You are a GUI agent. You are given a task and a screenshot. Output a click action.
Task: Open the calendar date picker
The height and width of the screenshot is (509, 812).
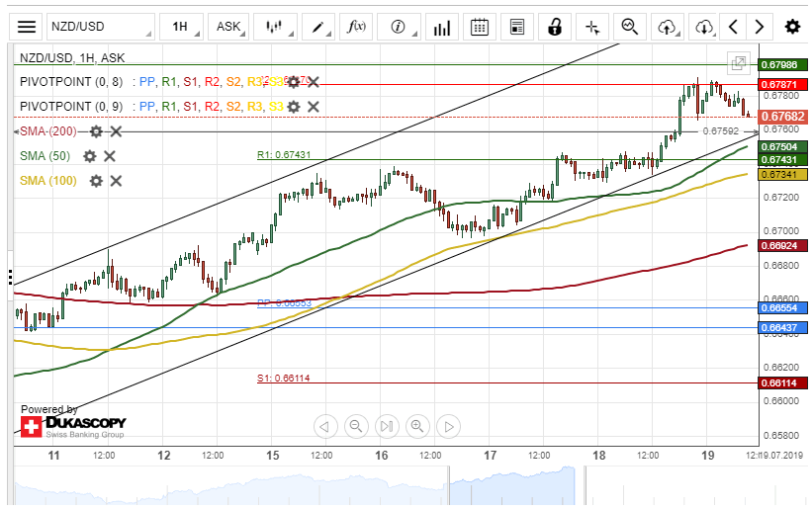point(480,27)
